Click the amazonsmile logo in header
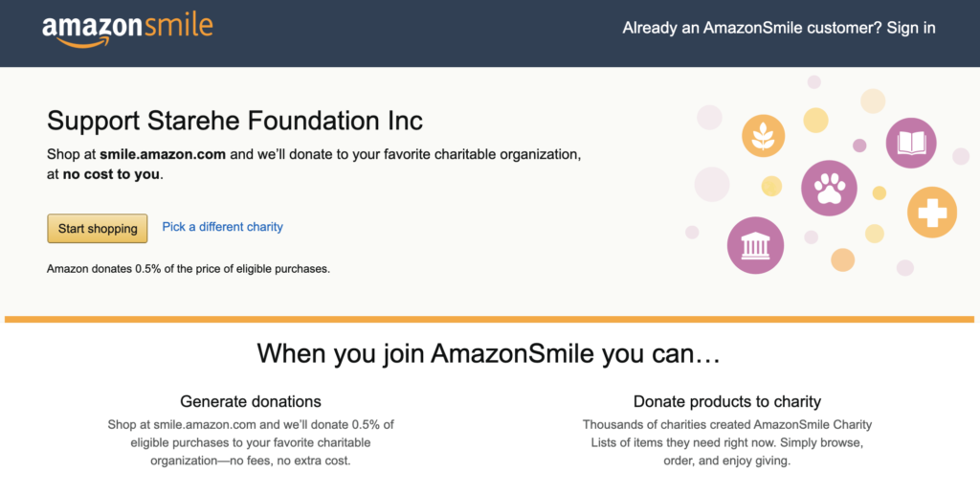Screen dimensions: 980x495 (127, 28)
